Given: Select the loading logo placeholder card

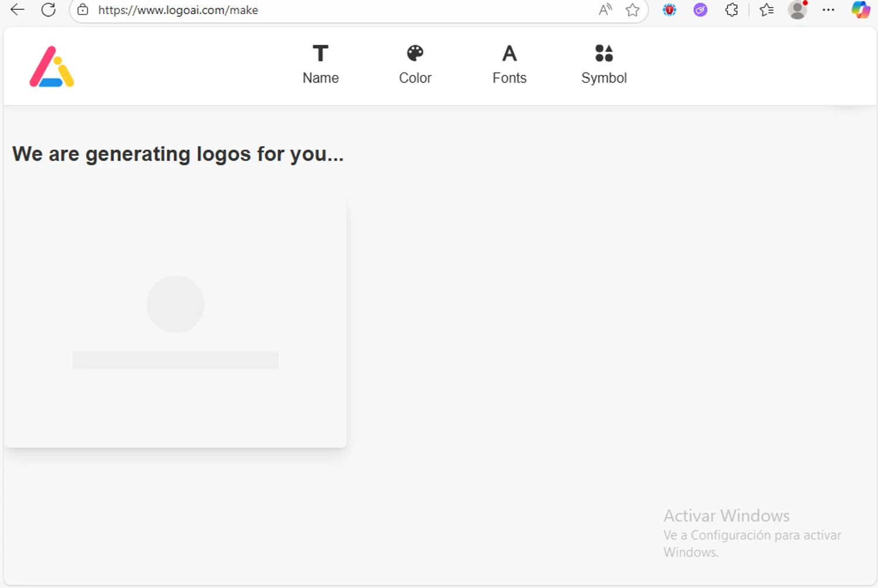Looking at the screenshot, I should pyautogui.click(x=176, y=323).
